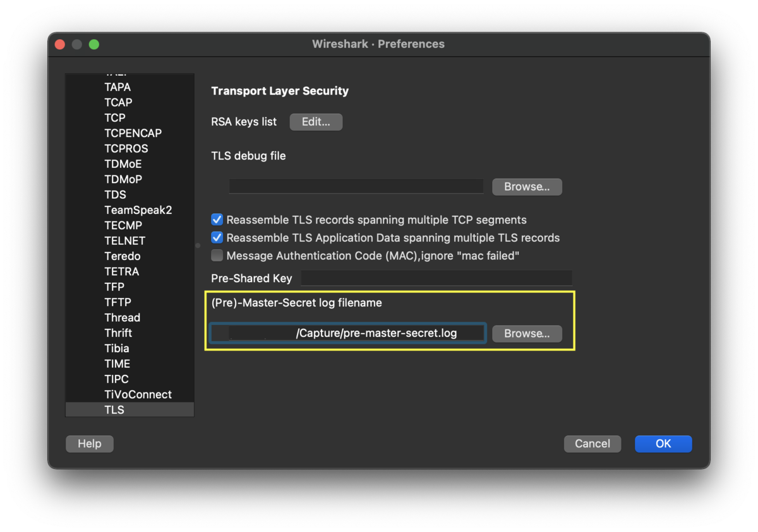Select TeamSpeak2 in the protocol list
This screenshot has height=532, width=758.
click(129, 210)
